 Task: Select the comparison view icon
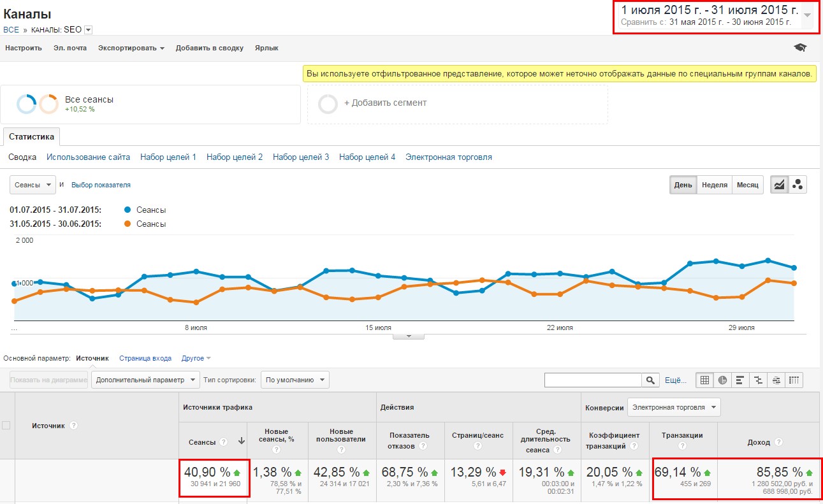coord(758,380)
